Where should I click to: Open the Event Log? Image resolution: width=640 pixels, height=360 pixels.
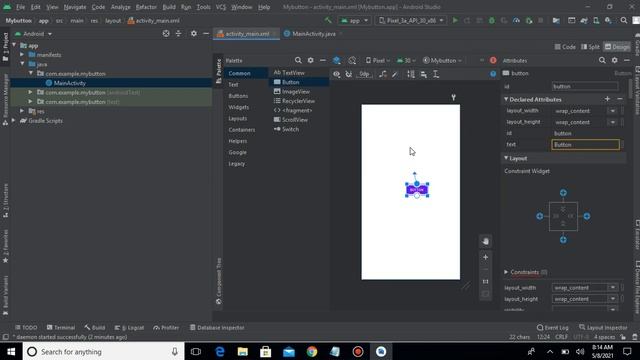tap(553, 327)
